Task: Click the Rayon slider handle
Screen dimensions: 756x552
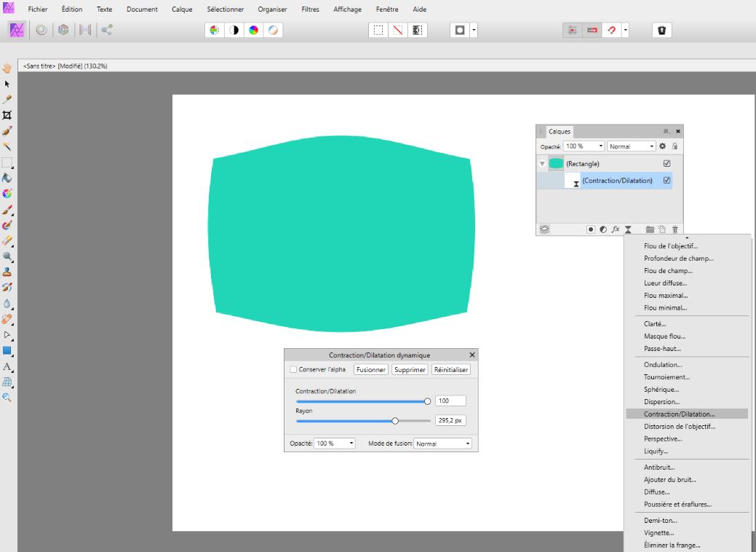Action: (395, 421)
